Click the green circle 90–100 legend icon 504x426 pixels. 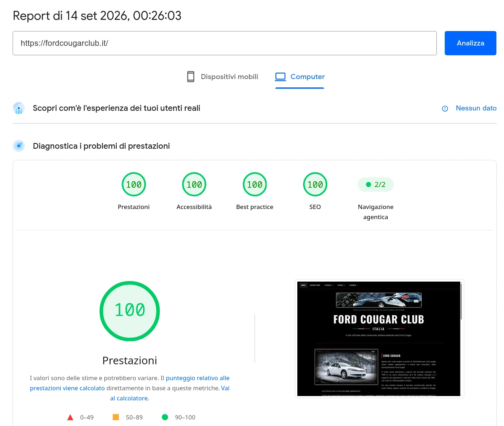165,417
